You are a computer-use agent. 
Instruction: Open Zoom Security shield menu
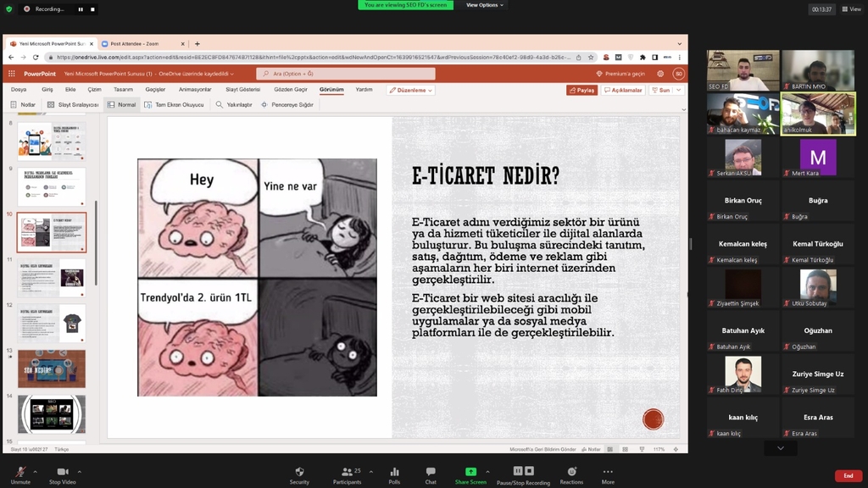pyautogui.click(x=299, y=474)
